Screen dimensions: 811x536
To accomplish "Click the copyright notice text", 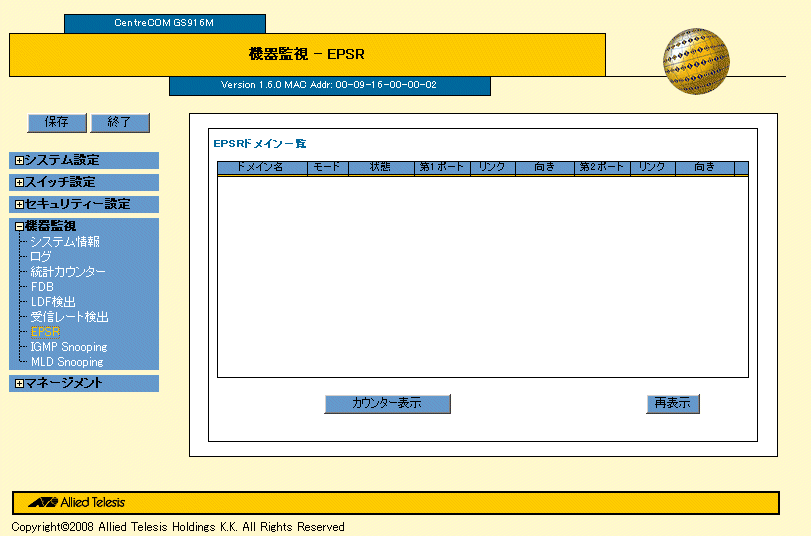I will click(178, 527).
